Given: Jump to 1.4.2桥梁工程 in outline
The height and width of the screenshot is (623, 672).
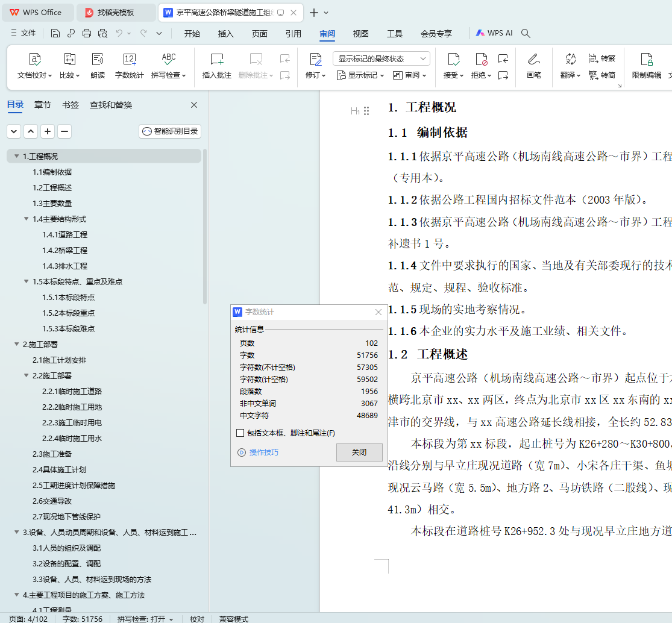Looking at the screenshot, I should 64,250.
